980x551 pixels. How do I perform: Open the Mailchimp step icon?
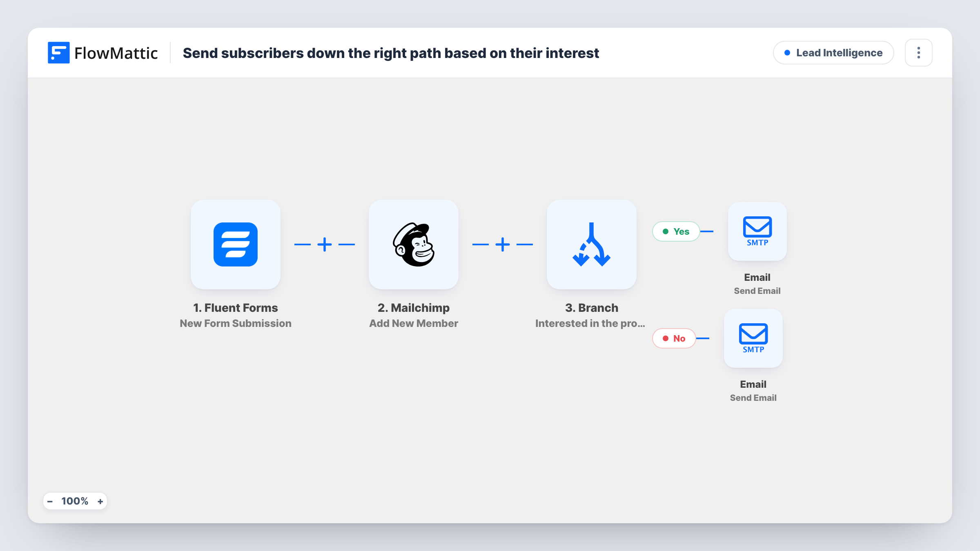pyautogui.click(x=414, y=244)
